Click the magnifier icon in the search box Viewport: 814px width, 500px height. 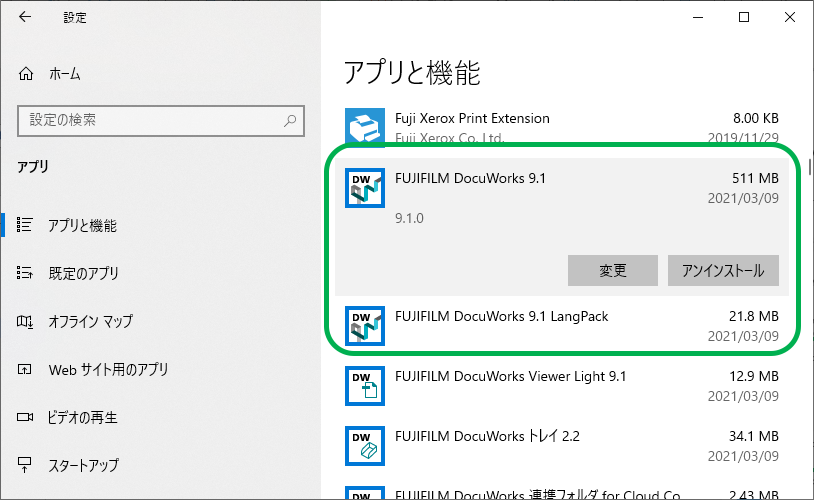tap(290, 120)
